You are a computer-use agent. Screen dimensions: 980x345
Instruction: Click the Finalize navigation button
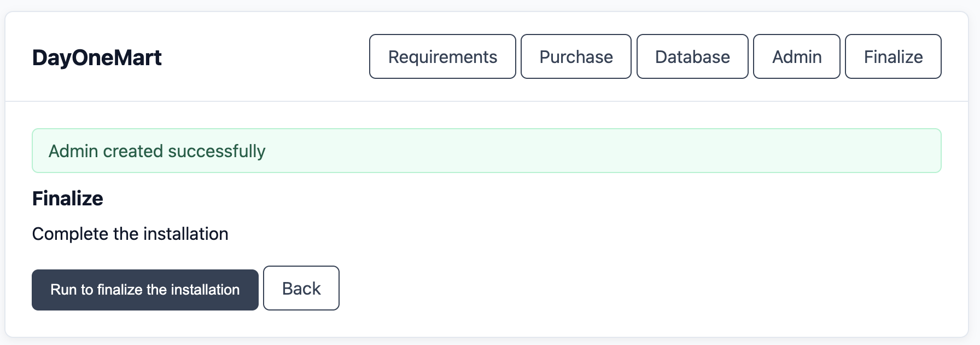coord(892,56)
